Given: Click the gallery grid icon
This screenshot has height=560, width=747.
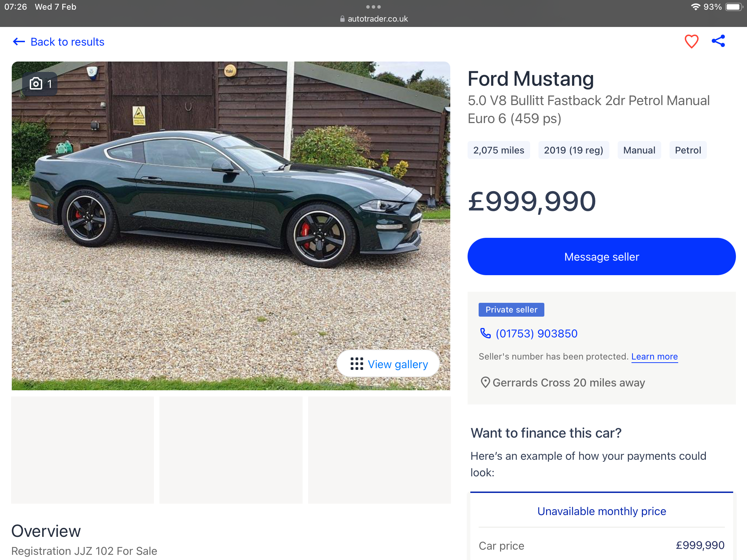Looking at the screenshot, I should (x=357, y=364).
